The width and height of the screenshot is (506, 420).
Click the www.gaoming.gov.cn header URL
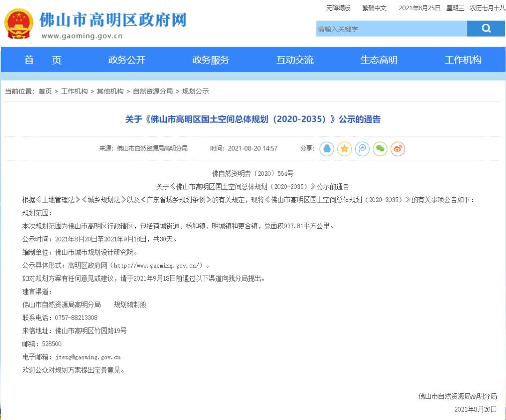[x=82, y=36]
